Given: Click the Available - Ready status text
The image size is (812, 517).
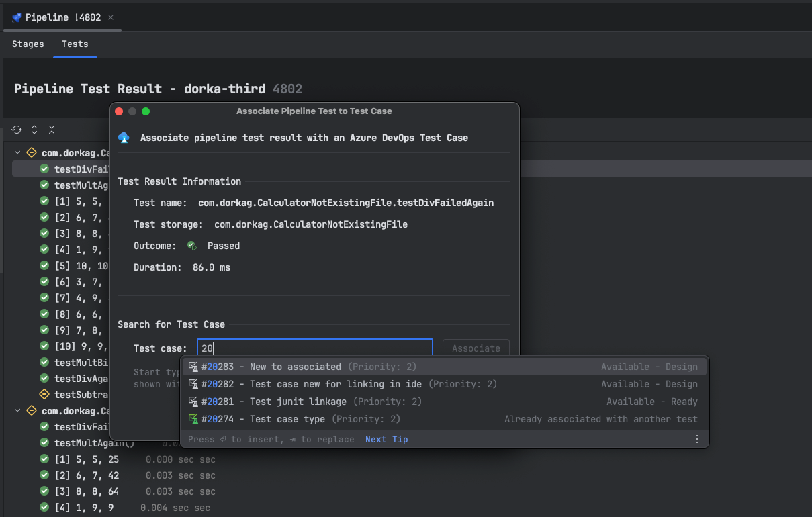Looking at the screenshot, I should tap(652, 402).
